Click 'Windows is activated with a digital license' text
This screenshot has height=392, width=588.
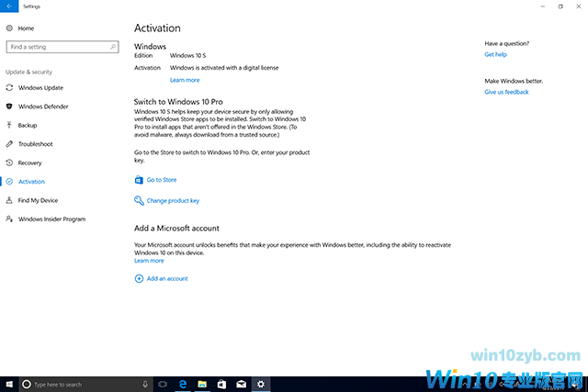click(224, 68)
